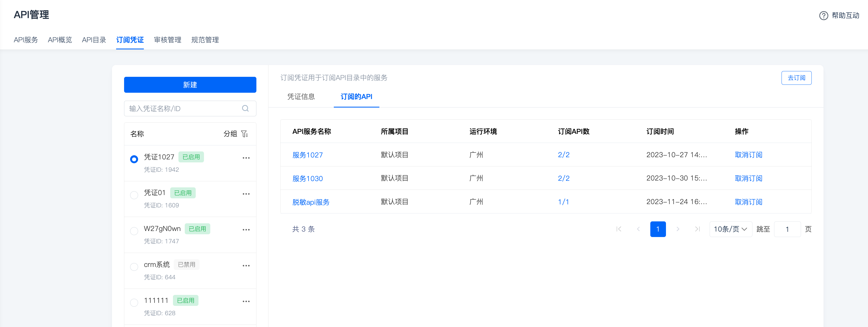
Task: Open more options for crm系统
Action: pyautogui.click(x=246, y=266)
